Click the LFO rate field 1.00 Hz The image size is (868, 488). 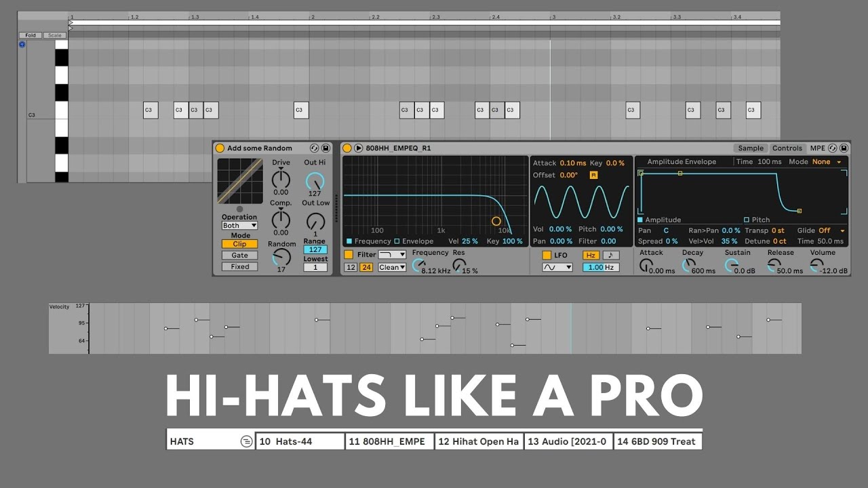pyautogui.click(x=601, y=268)
